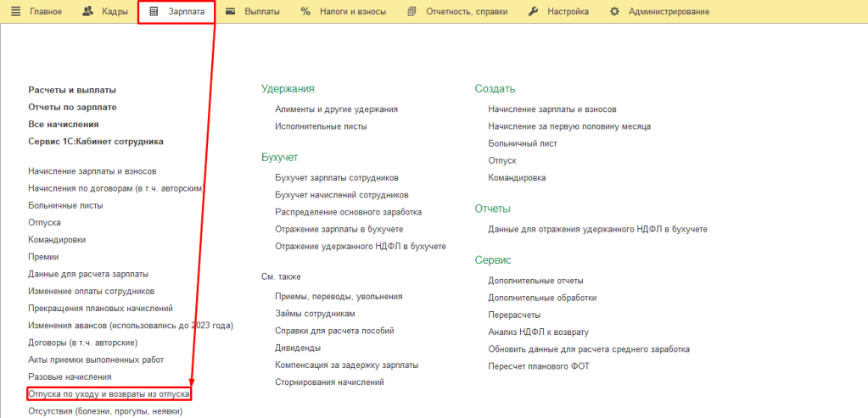Open Займы сотрудникам

pos(315,314)
